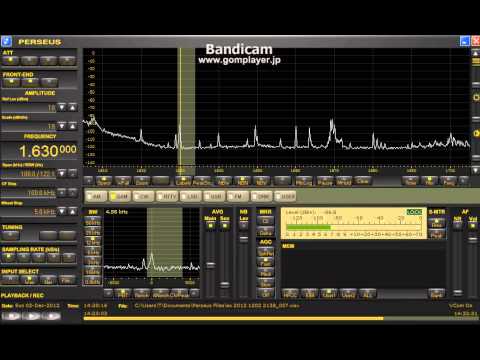Click the NB level slider handle
This screenshot has width=480, height=360.
(x=244, y=239)
